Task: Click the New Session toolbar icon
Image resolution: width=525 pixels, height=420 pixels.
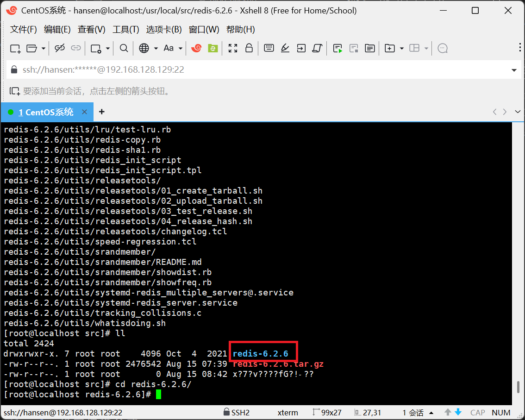Action: [x=15, y=48]
